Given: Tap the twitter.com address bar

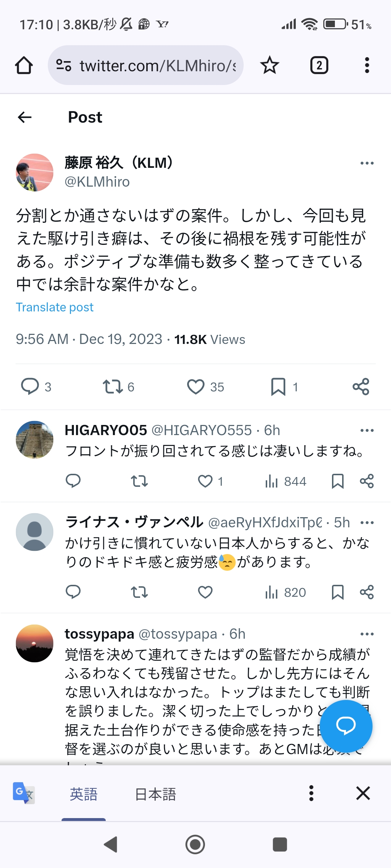Looking at the screenshot, I should [x=152, y=65].
